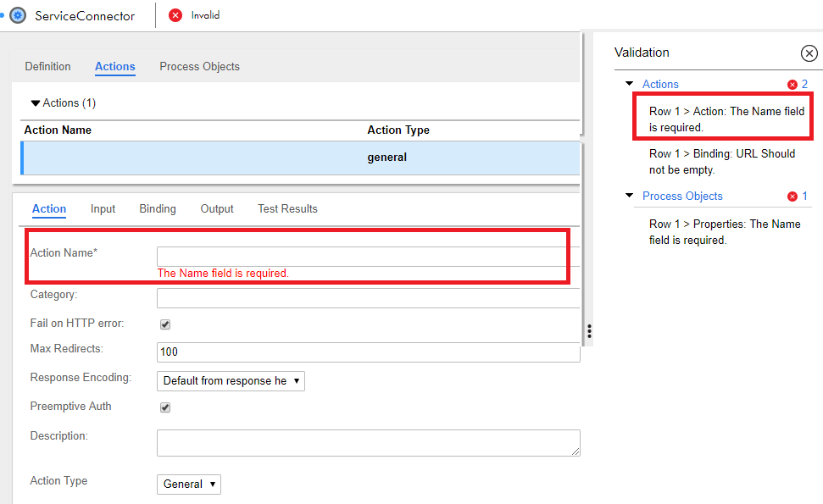Click the Validation panel heading

[x=642, y=53]
